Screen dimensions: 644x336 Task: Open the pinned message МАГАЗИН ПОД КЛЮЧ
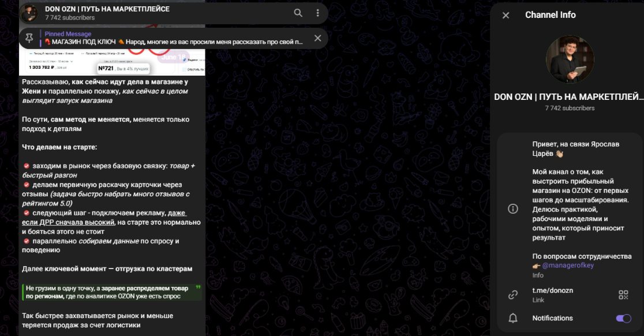click(x=173, y=38)
